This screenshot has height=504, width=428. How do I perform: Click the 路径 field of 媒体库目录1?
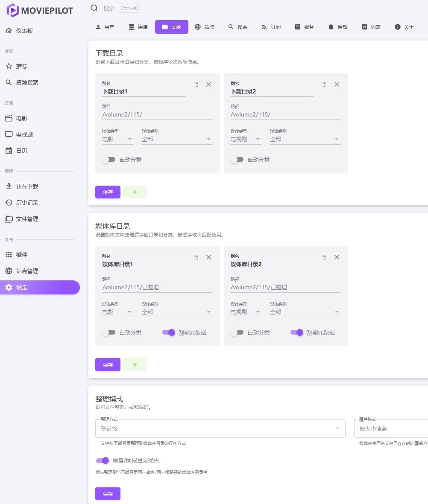tap(157, 288)
